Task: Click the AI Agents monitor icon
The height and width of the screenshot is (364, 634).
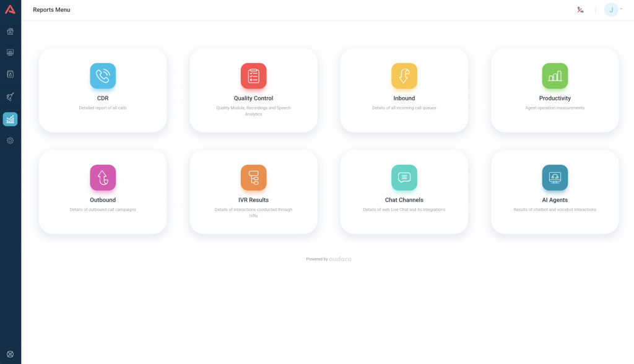Action: coord(555,178)
